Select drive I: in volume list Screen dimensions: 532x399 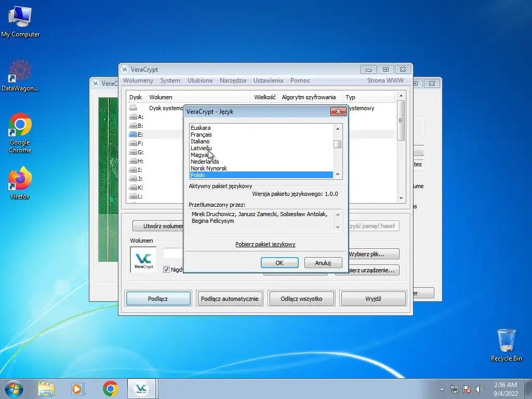tap(136, 170)
